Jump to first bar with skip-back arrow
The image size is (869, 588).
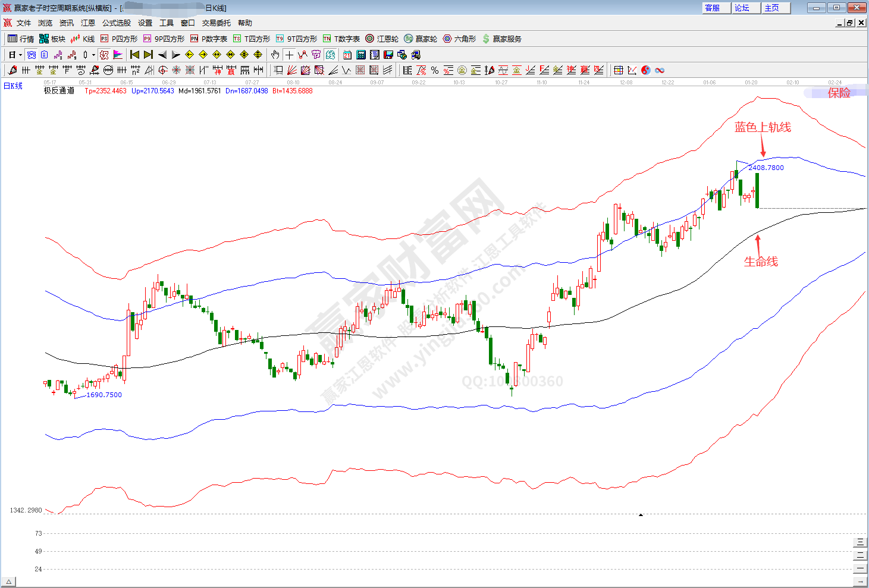pos(135,55)
